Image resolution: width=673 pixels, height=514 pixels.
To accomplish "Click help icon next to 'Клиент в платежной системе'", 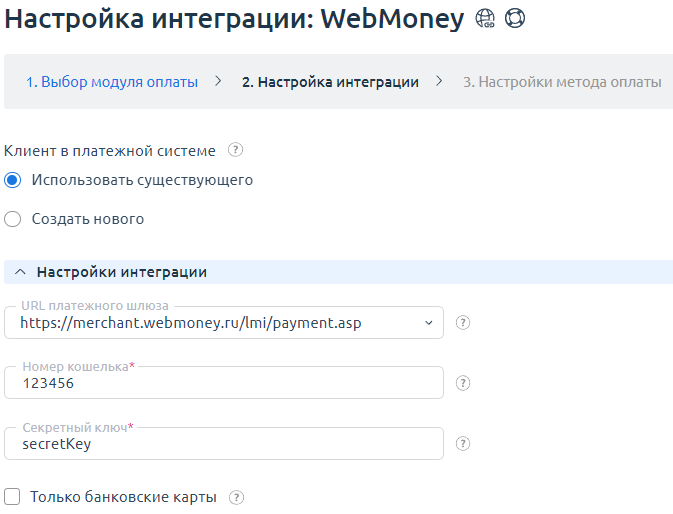I will pyautogui.click(x=236, y=151).
